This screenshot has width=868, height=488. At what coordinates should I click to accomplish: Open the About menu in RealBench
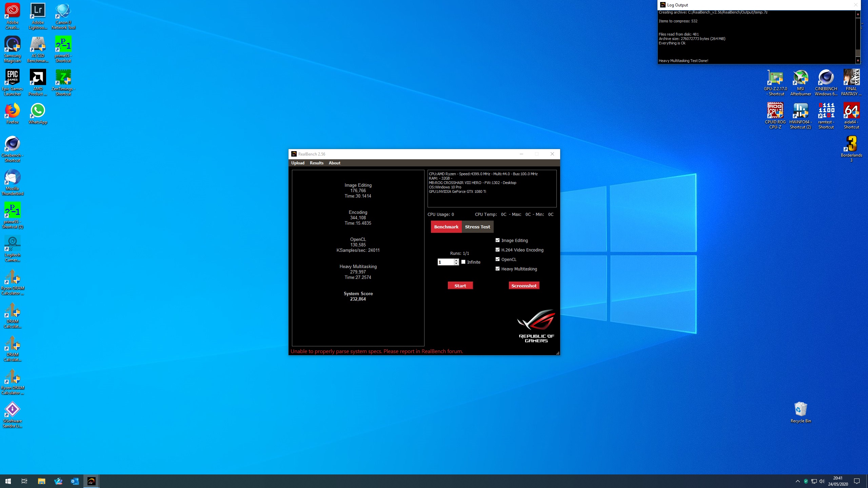point(334,163)
